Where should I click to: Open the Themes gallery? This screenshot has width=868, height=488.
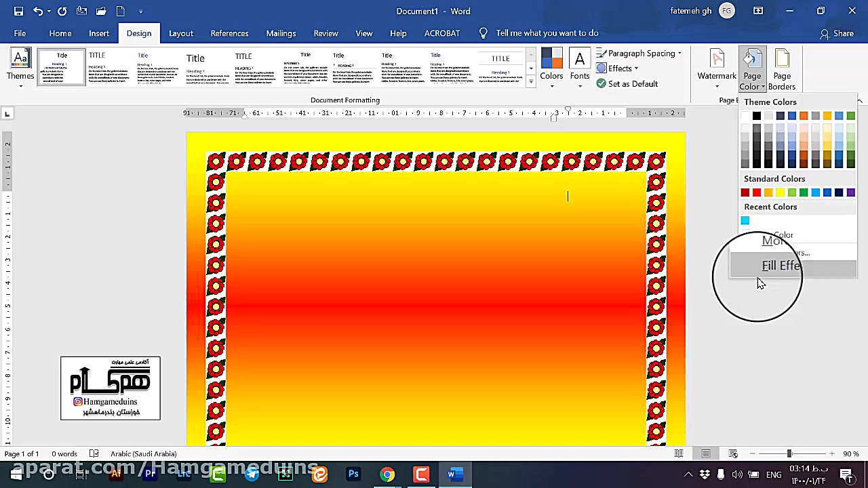point(20,68)
